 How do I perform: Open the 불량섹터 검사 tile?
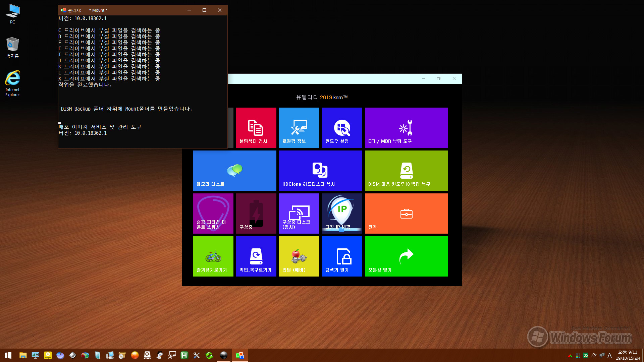coord(256,127)
